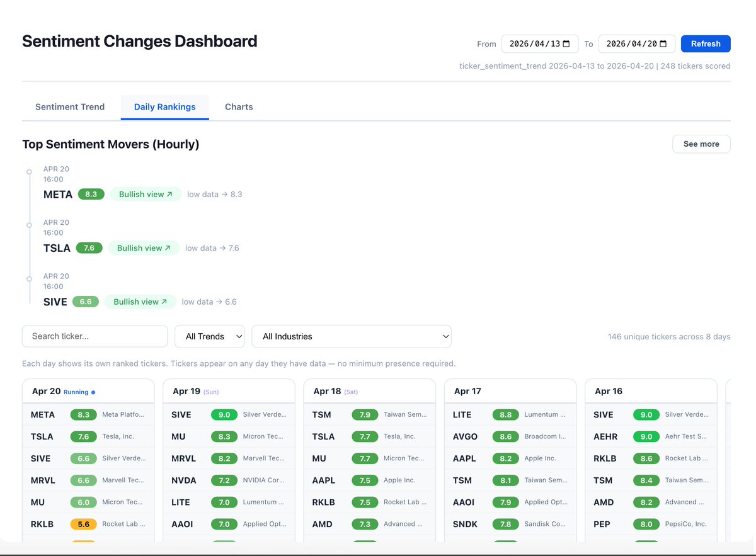Select AAOI 7.9 row in Apr 17 column
Screen dimensions: 756x556
[510, 502]
